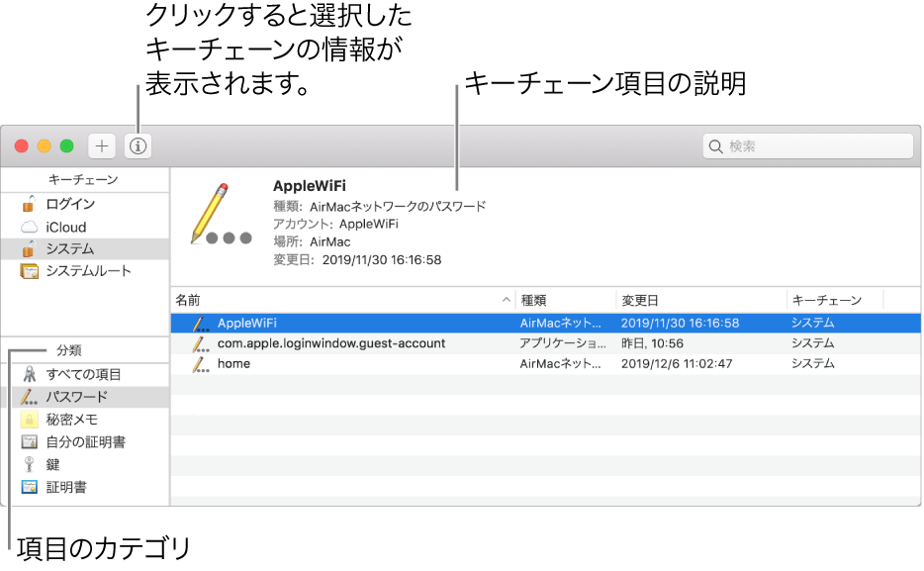Select the システム keychain
The image size is (924, 571).
pos(85,249)
